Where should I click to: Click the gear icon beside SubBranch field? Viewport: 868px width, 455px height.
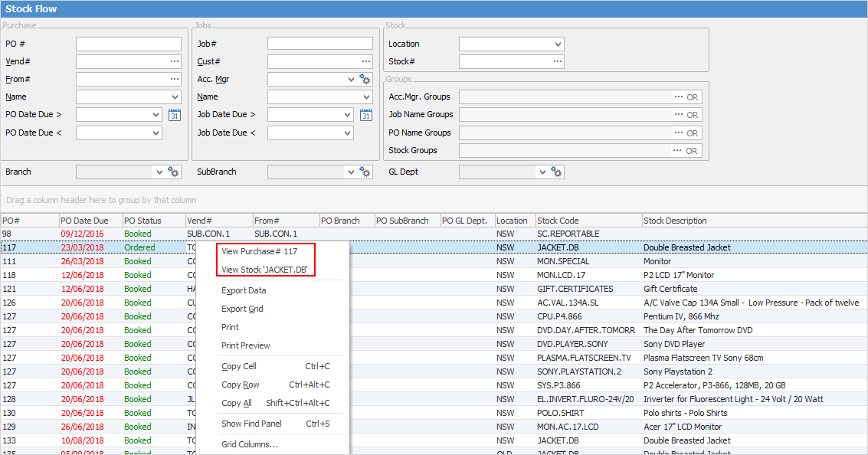tap(365, 172)
